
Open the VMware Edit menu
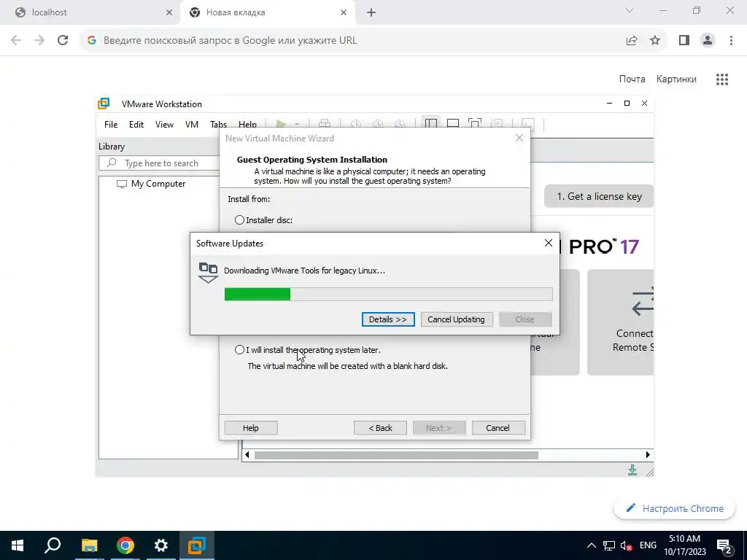pyautogui.click(x=136, y=124)
